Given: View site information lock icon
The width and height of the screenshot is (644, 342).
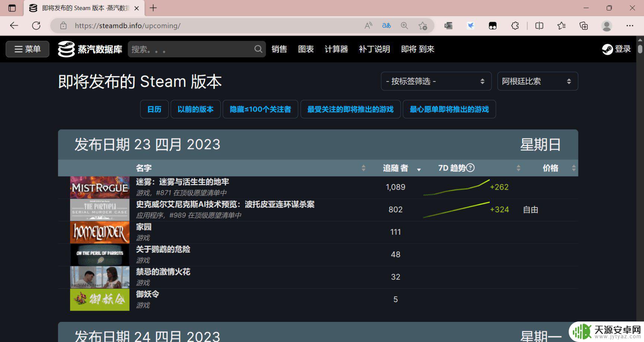Looking at the screenshot, I should pos(63,26).
